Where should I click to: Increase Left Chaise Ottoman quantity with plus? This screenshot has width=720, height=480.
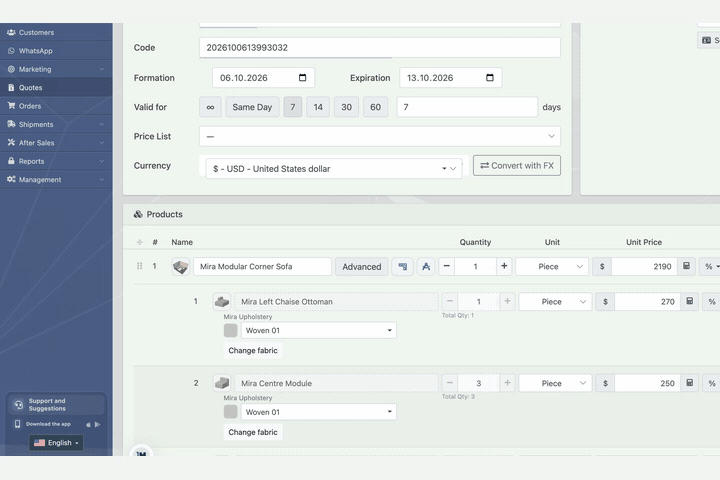[x=507, y=301]
